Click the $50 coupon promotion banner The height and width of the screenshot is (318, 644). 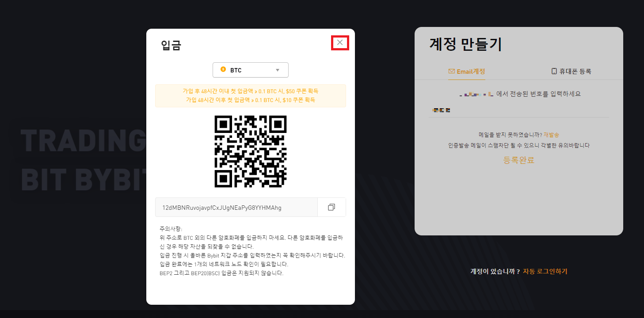(x=251, y=96)
